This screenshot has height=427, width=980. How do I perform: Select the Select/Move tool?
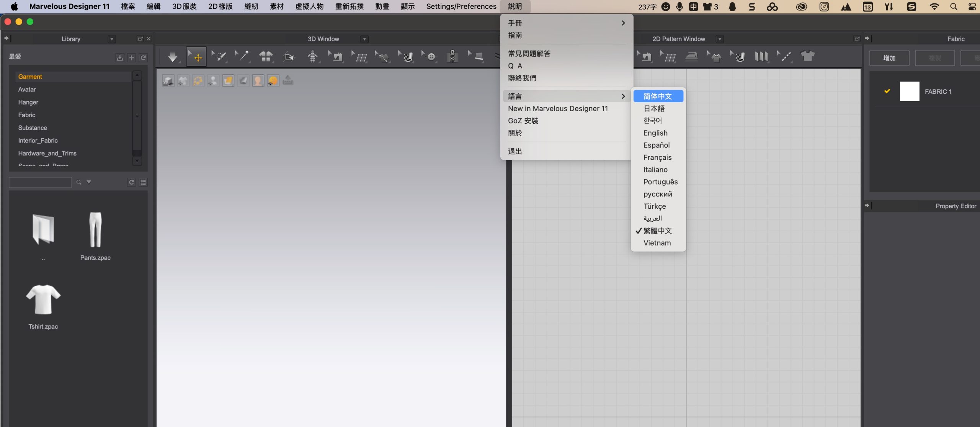pos(196,57)
